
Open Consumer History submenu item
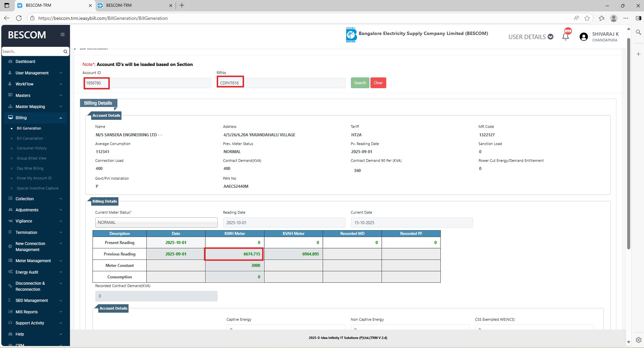[32, 148]
